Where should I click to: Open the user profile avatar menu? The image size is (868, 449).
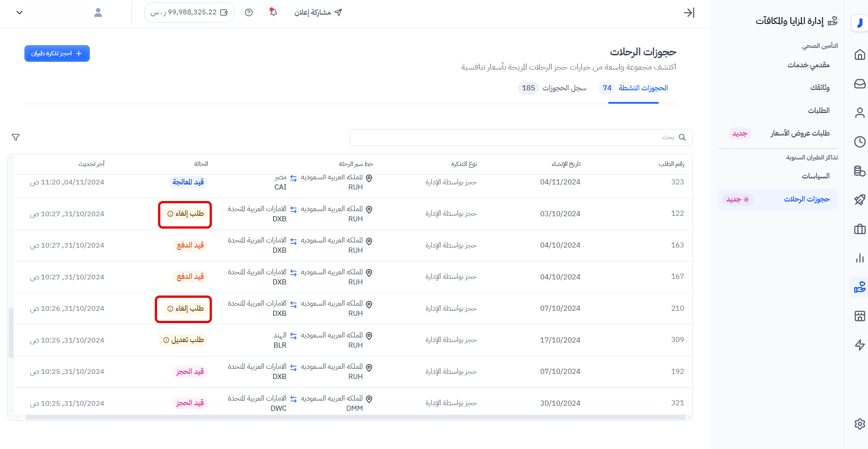tap(98, 12)
